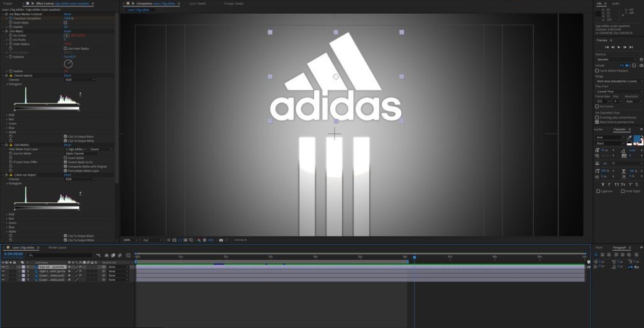Reset the Iris Wipe Master Controls effect
Image resolution: width=644 pixels, height=328 pixels.
[x=67, y=14]
